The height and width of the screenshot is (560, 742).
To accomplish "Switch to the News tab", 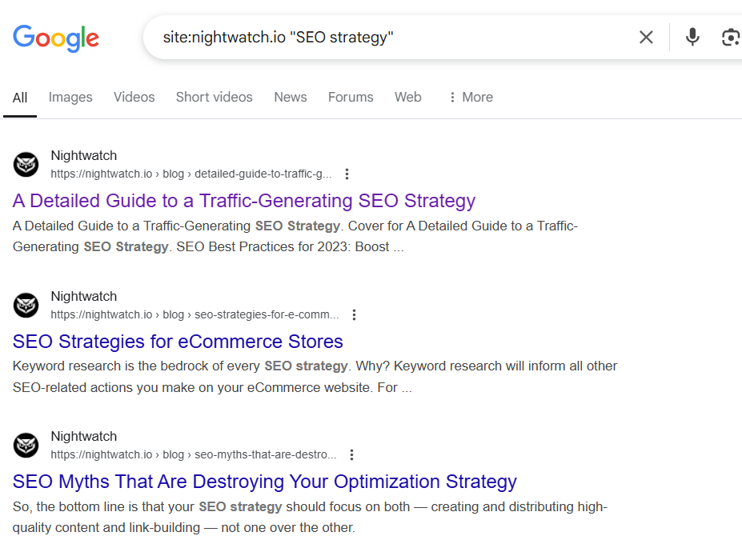I will (x=290, y=97).
